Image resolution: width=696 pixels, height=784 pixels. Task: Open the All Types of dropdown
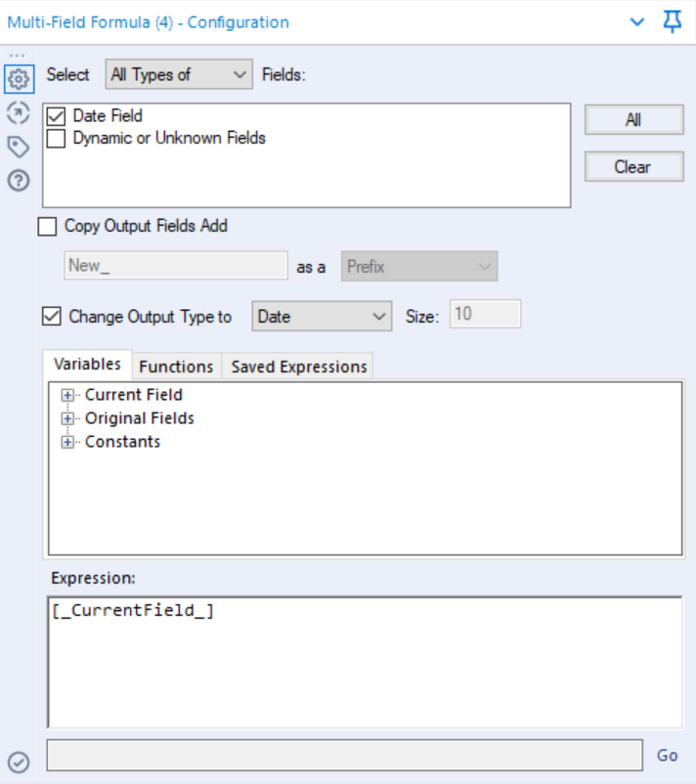click(x=180, y=76)
